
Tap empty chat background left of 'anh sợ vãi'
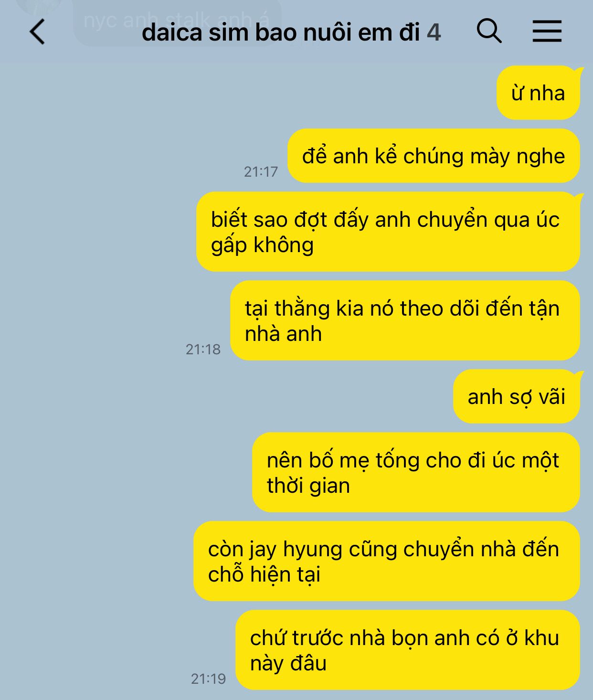coord(224,396)
